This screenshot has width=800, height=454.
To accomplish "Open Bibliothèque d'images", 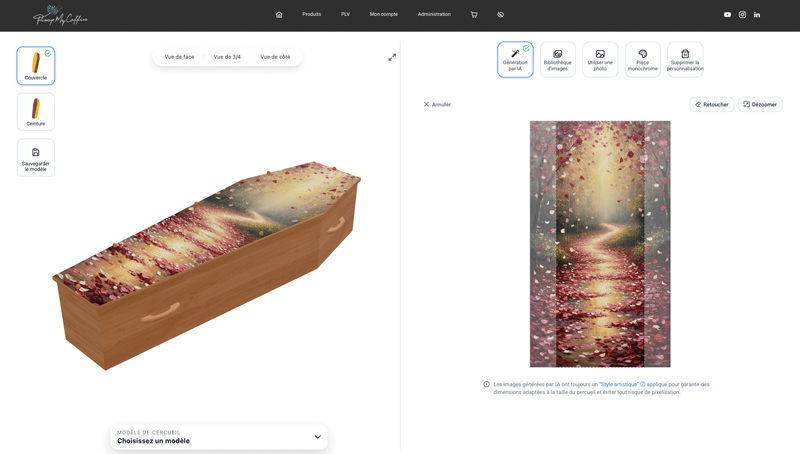I will (x=558, y=60).
